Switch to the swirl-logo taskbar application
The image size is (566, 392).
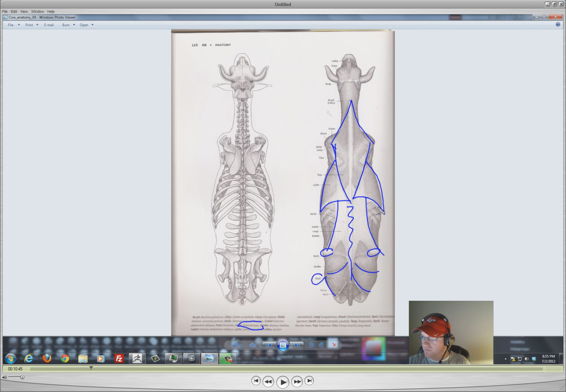click(192, 358)
